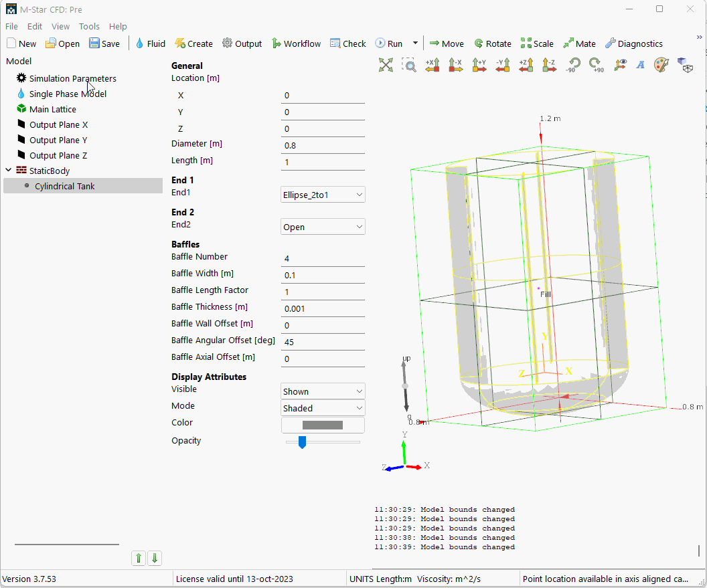The image size is (707, 588).
Task: Click the Baffle Number field
Action: (x=323, y=258)
